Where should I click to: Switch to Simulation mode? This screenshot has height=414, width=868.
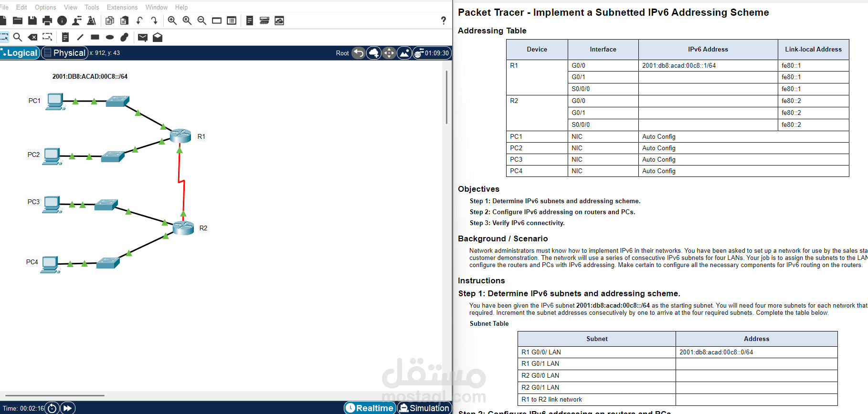(424, 408)
